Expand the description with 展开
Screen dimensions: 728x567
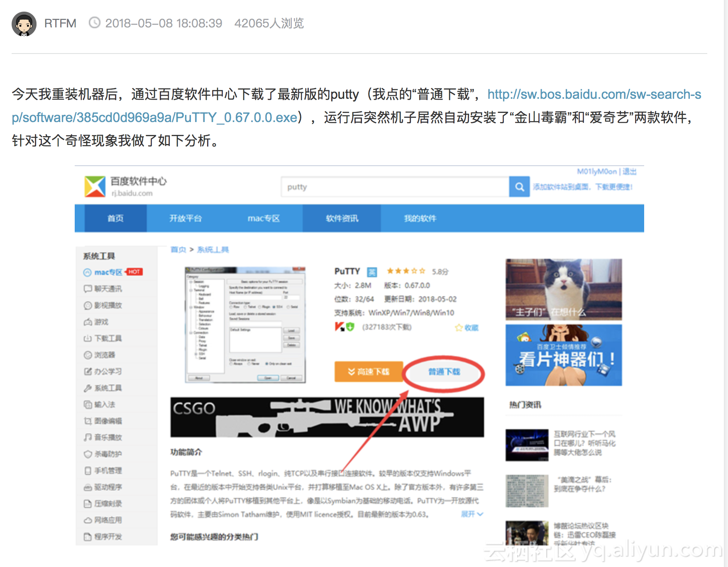[x=472, y=514]
